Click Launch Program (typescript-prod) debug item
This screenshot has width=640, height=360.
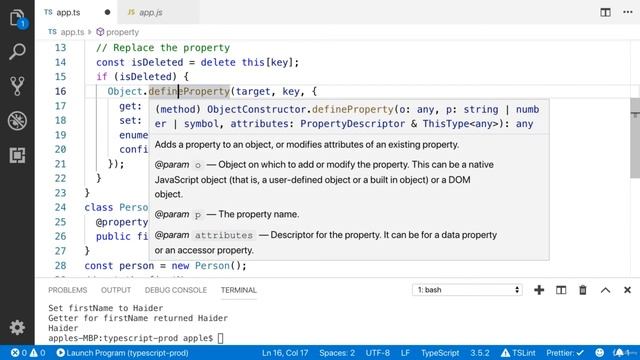(122, 353)
